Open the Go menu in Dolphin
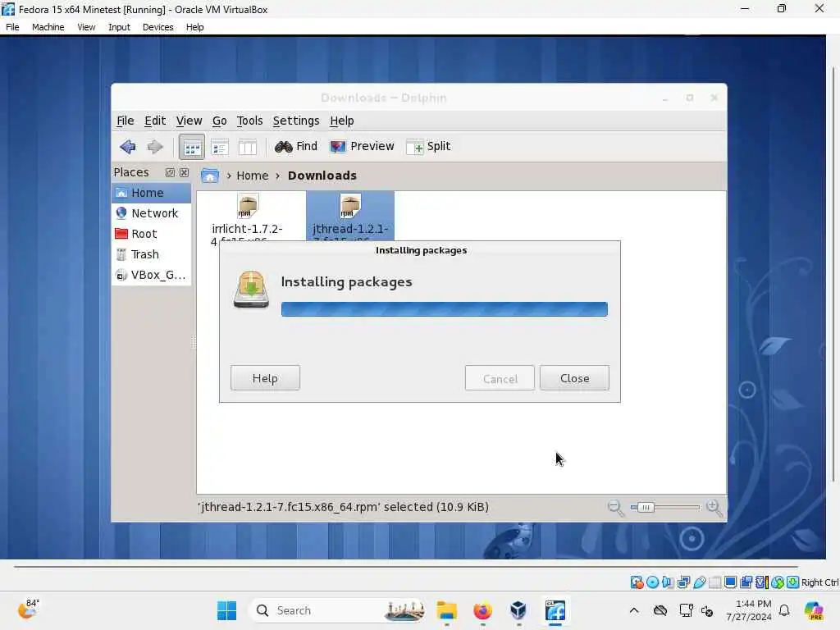Viewport: 840px width, 630px height. pyautogui.click(x=219, y=121)
